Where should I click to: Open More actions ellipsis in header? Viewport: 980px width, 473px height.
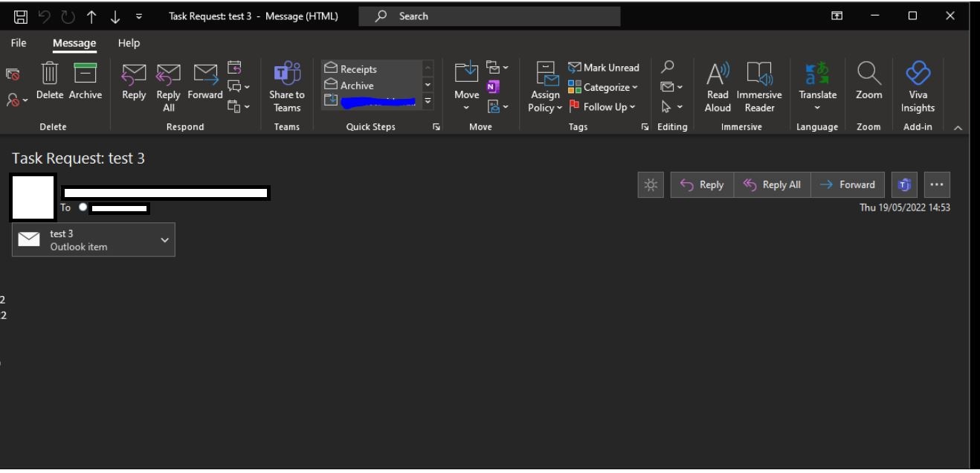937,185
